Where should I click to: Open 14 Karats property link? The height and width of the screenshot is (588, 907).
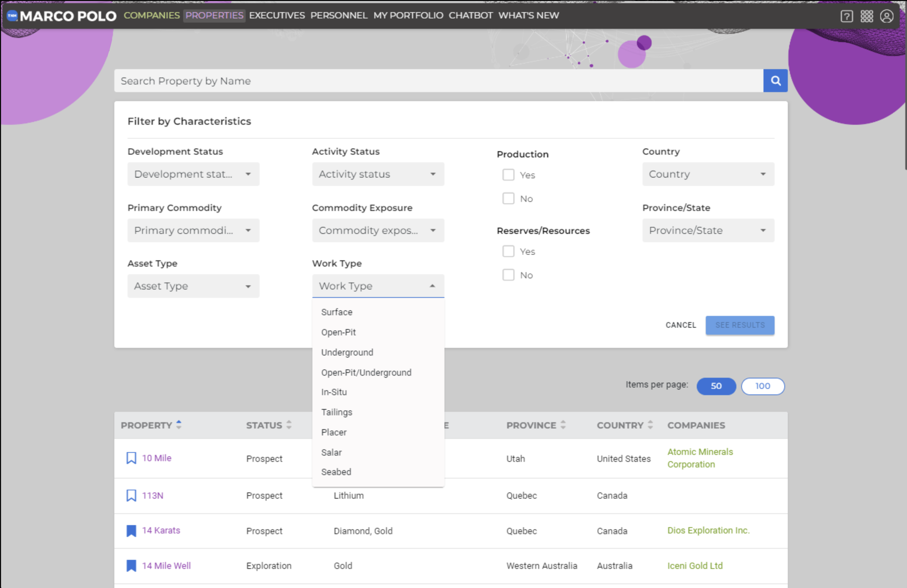pos(161,530)
